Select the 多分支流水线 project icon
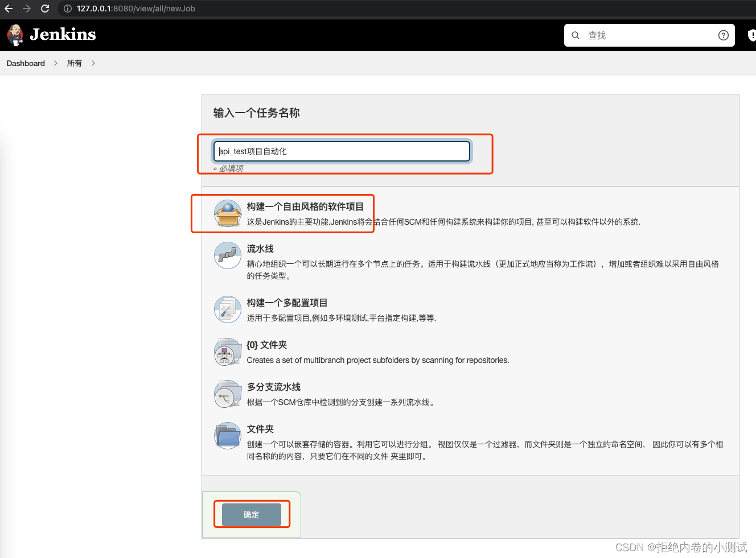The height and width of the screenshot is (558, 756). click(227, 394)
